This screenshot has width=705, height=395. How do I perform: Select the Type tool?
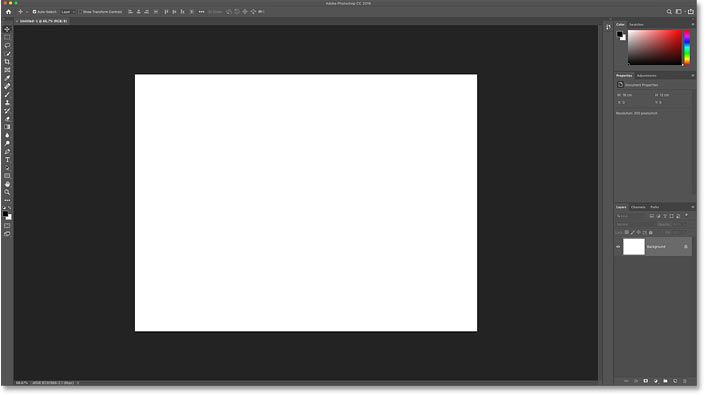pos(7,160)
